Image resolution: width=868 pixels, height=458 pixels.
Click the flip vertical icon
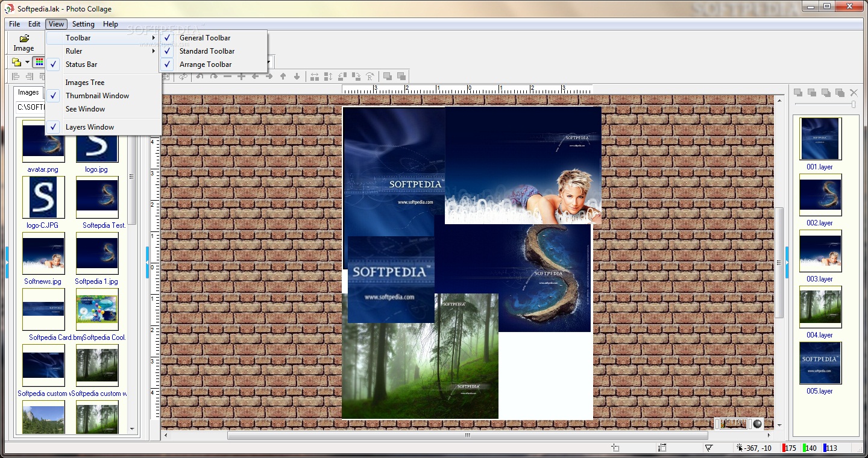(329, 77)
